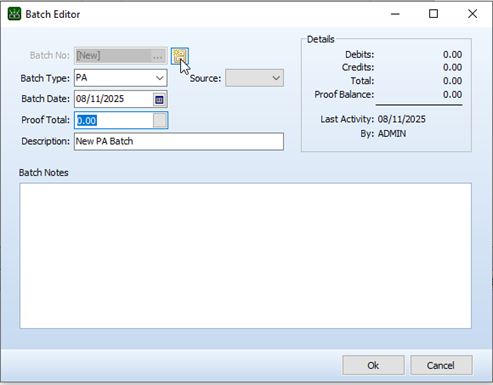Click the new batch icon beside Batch No
Screen dimensions: 493x385
[180, 56]
